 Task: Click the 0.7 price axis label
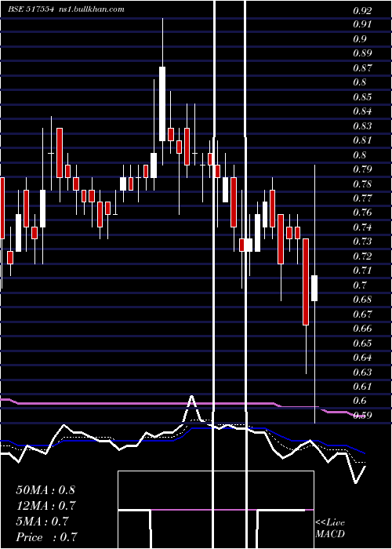tap(359, 285)
